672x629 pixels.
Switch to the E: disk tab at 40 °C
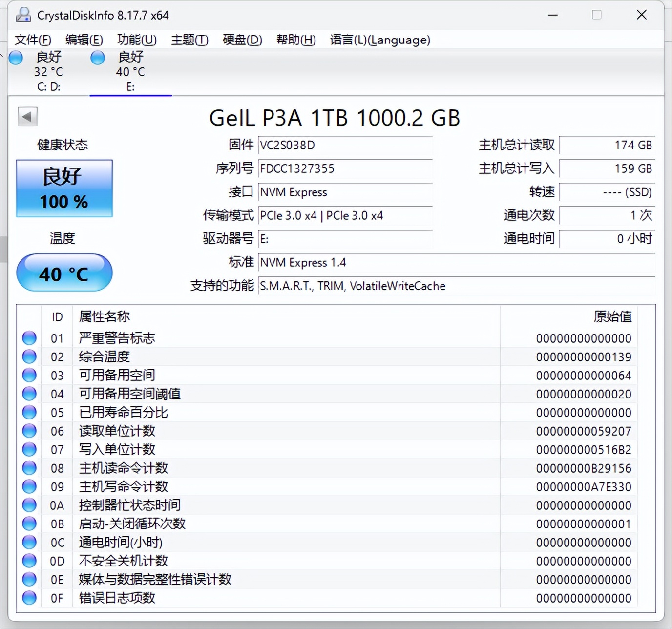click(130, 72)
